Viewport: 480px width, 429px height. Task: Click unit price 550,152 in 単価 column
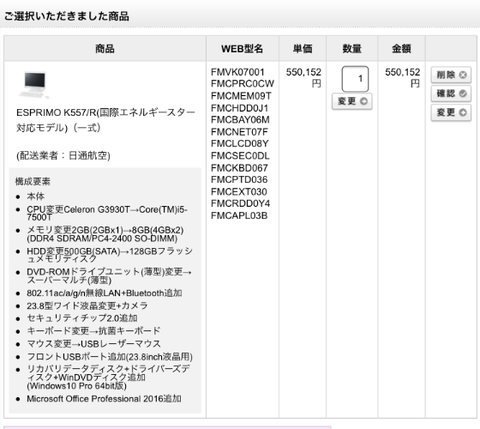pos(303,72)
